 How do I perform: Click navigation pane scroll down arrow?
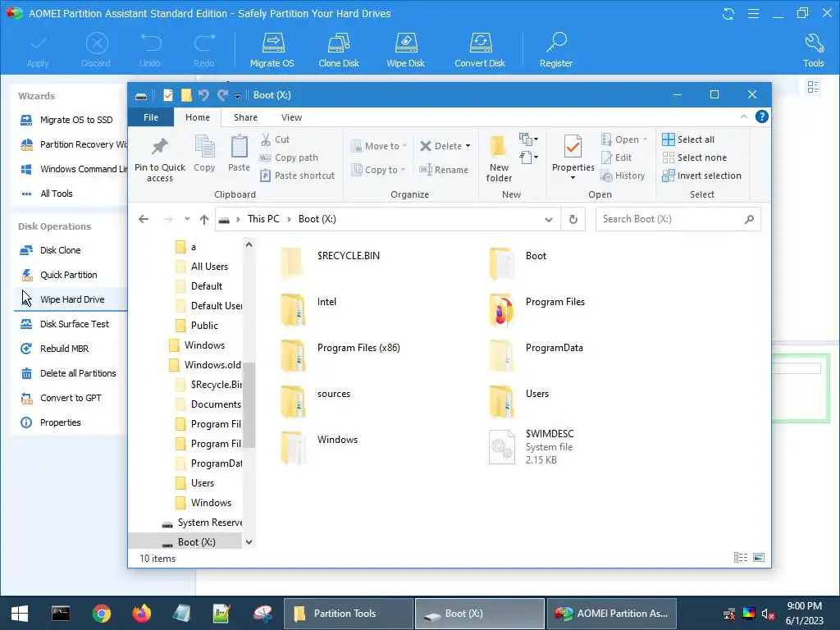249,542
